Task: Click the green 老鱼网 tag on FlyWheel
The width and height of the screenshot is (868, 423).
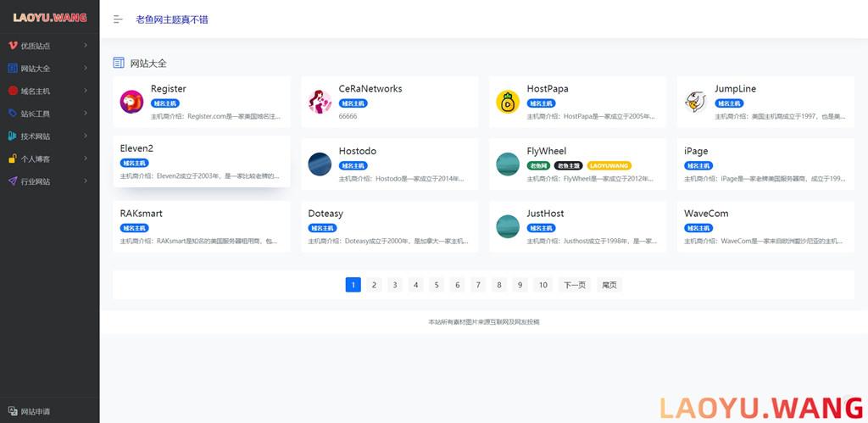Action: pyautogui.click(x=538, y=165)
